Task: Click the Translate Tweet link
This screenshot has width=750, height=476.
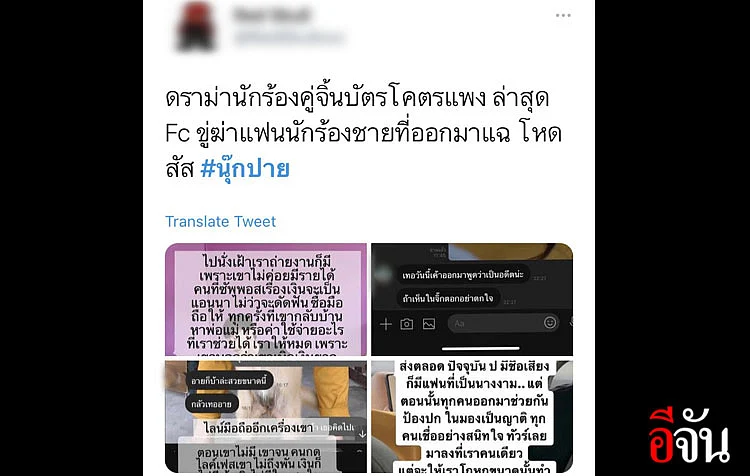Action: tap(221, 221)
